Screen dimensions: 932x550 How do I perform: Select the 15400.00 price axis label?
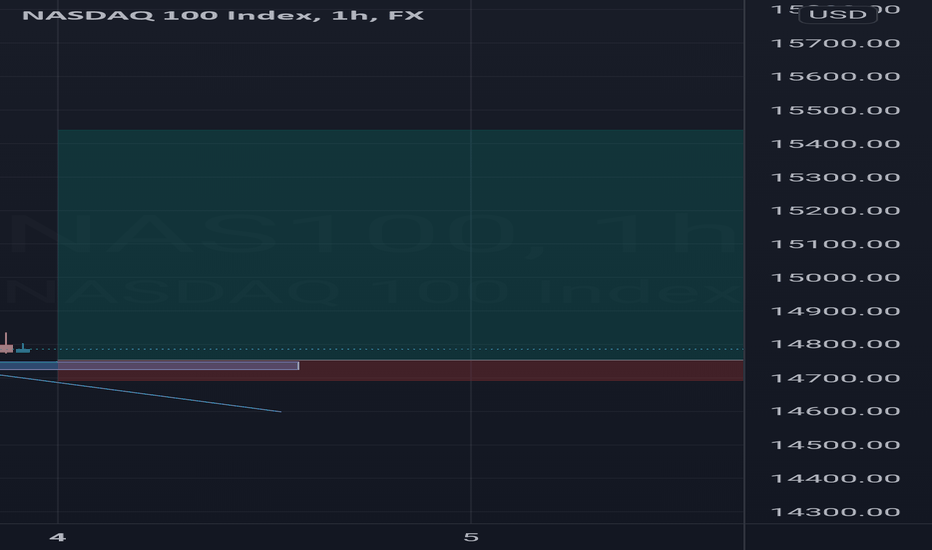tap(835, 144)
